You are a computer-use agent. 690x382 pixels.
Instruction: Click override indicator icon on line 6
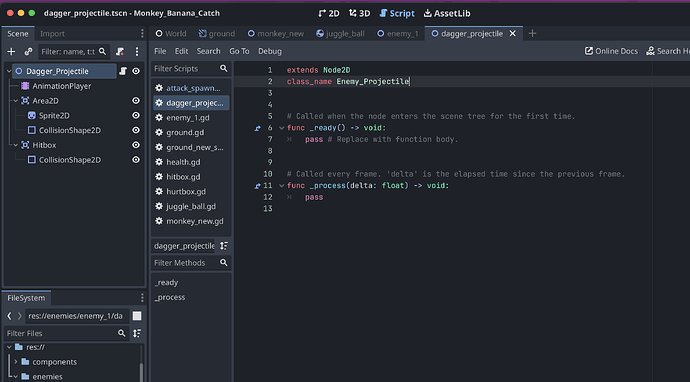point(257,128)
